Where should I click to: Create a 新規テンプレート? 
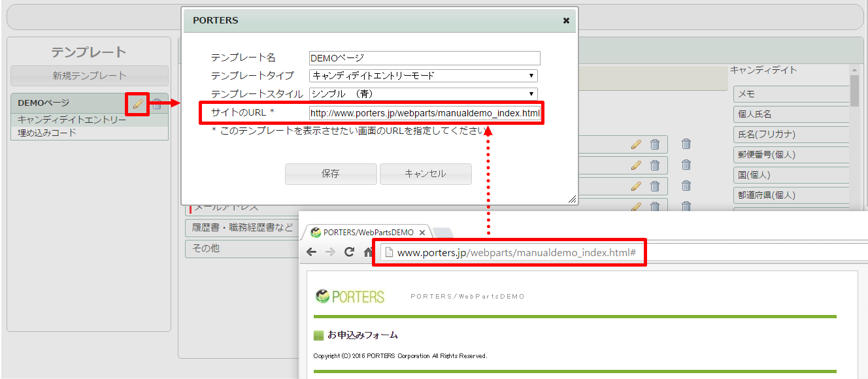(90, 76)
